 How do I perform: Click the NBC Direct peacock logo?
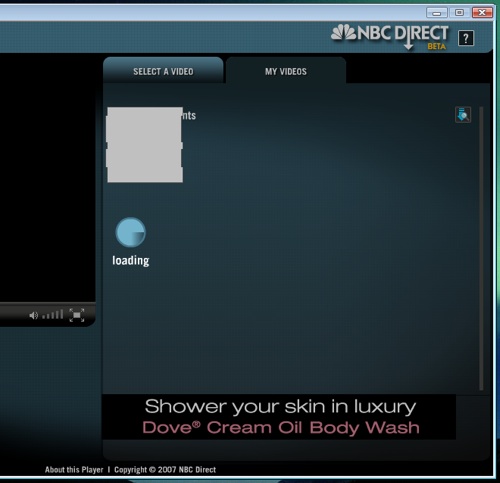(x=344, y=33)
